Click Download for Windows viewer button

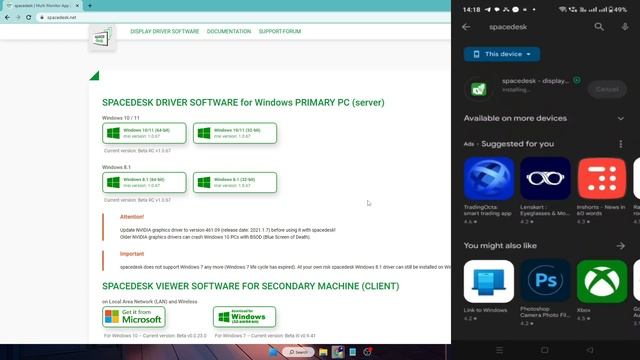coord(244,317)
